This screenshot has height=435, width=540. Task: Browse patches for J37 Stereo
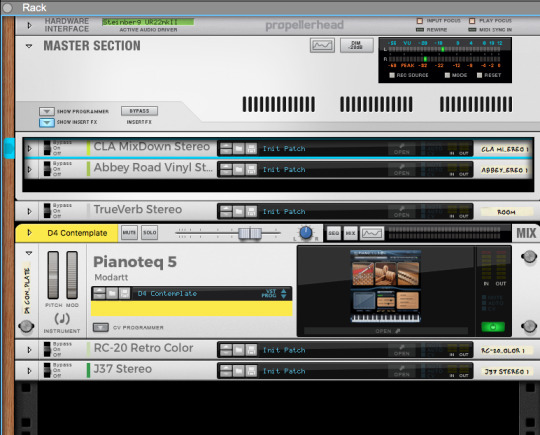pyautogui.click(x=239, y=371)
